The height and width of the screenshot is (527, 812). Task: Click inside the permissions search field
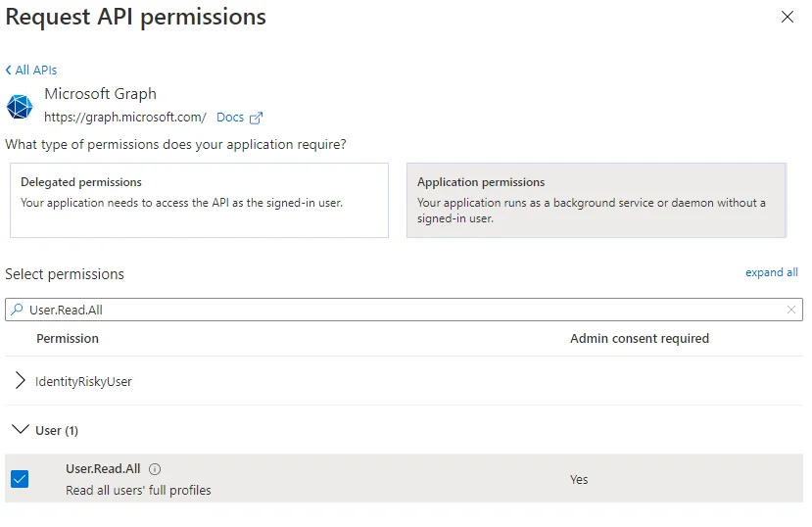392,310
